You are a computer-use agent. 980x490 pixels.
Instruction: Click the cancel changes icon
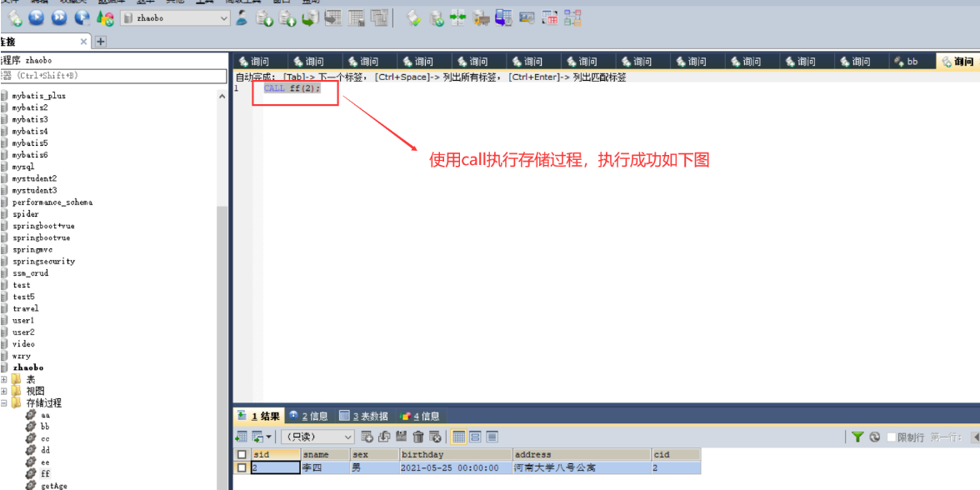pos(435,437)
